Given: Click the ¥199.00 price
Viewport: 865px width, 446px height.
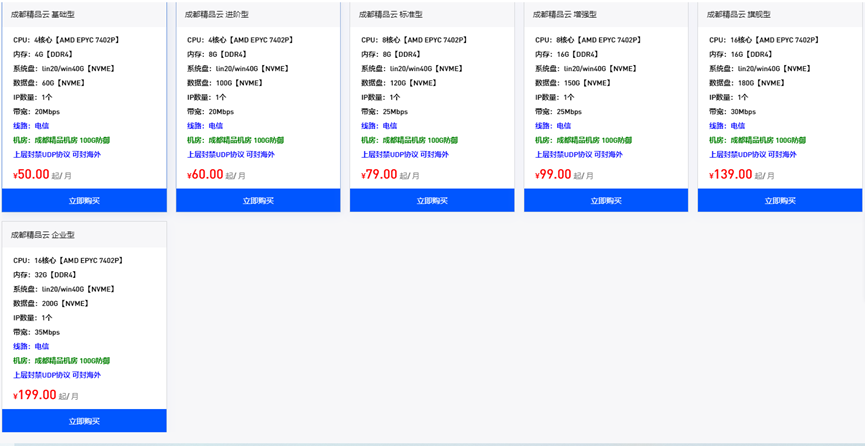Looking at the screenshot, I should [35, 395].
